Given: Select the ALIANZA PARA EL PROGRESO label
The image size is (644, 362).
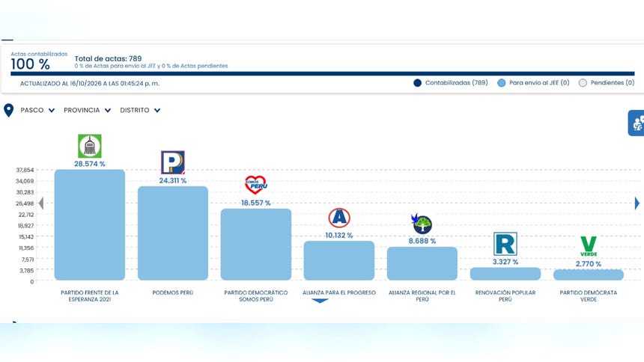Looking at the screenshot, I should coord(339,292).
